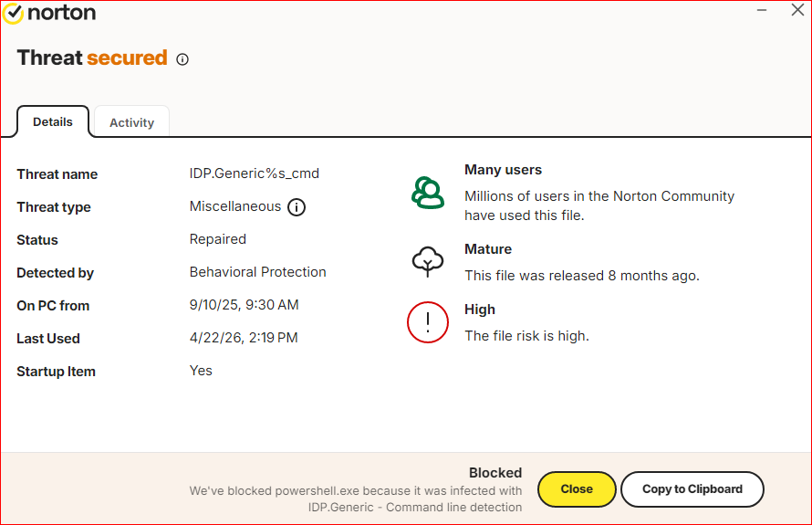Click the Repaired status value

(x=218, y=239)
